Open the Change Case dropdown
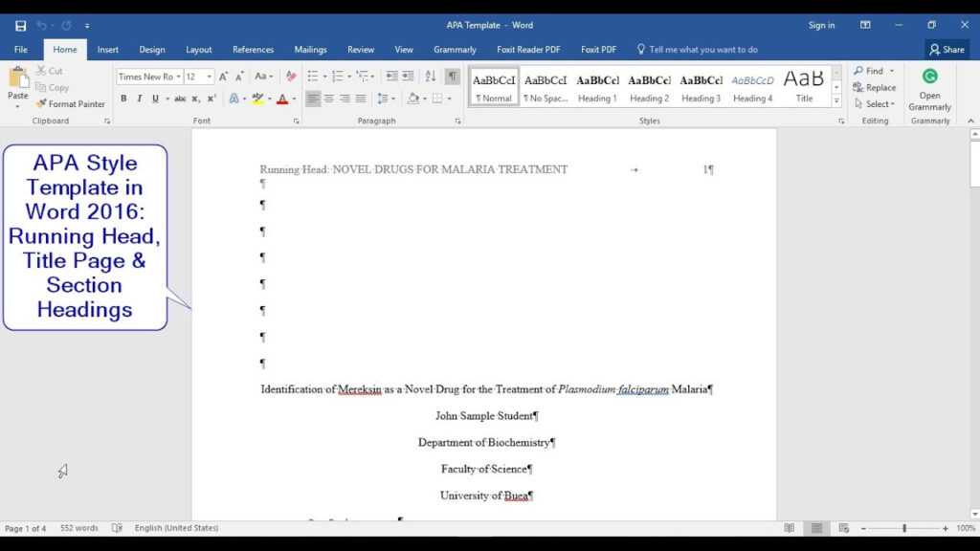Viewport: 980px width, 551px height. coord(263,77)
